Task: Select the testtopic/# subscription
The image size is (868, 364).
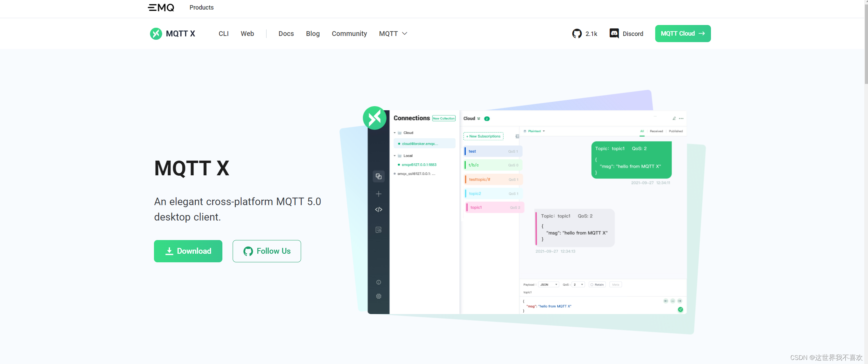Action: pos(493,179)
